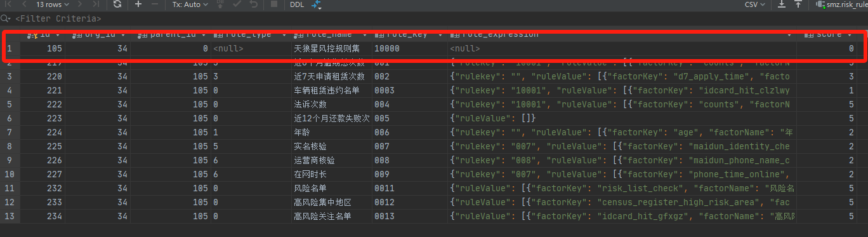Submit changes with DB upload icon

click(220, 4)
